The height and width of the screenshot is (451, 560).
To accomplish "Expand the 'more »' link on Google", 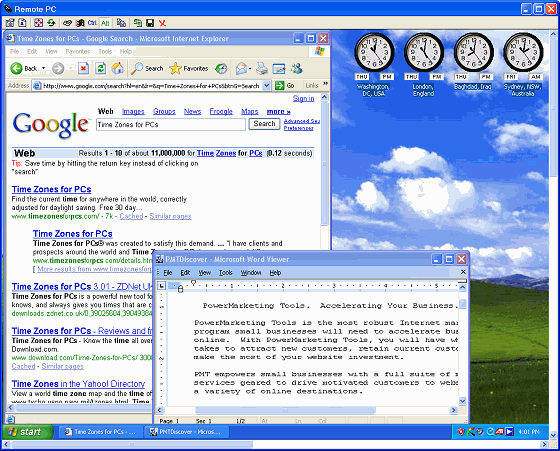I will [x=279, y=111].
